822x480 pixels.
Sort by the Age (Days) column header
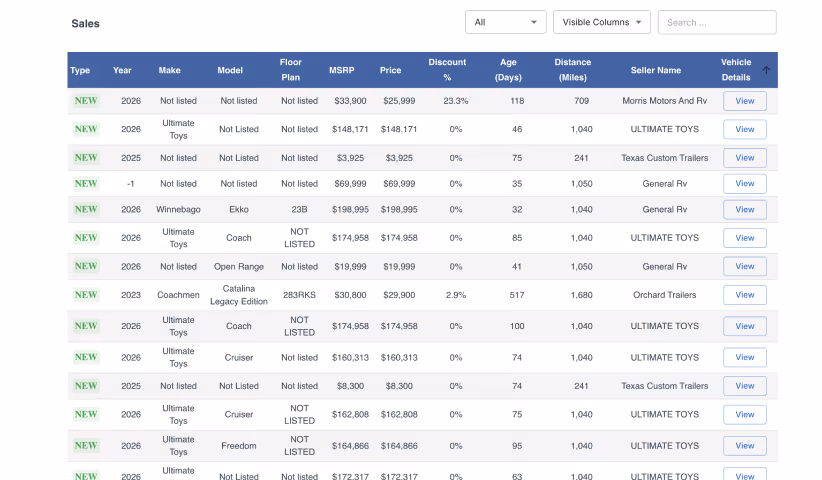point(508,70)
